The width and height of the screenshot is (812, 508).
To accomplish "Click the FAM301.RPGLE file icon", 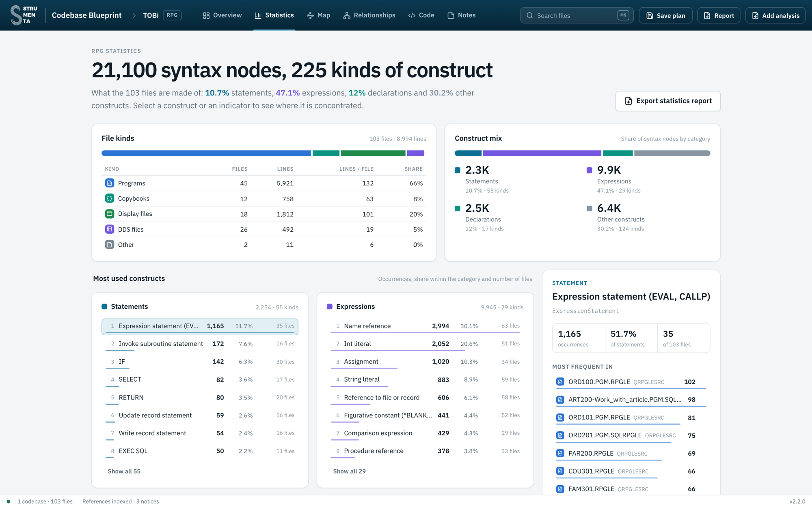I will pos(560,489).
